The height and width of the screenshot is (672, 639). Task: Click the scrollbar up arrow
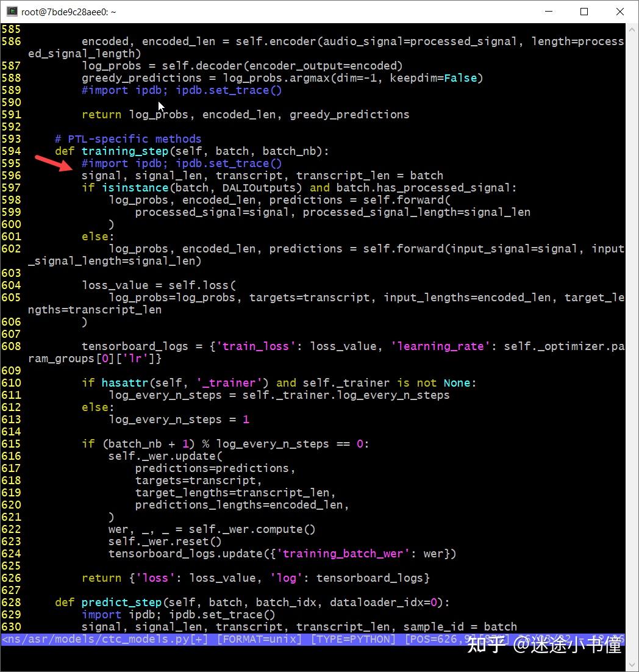(x=632, y=29)
